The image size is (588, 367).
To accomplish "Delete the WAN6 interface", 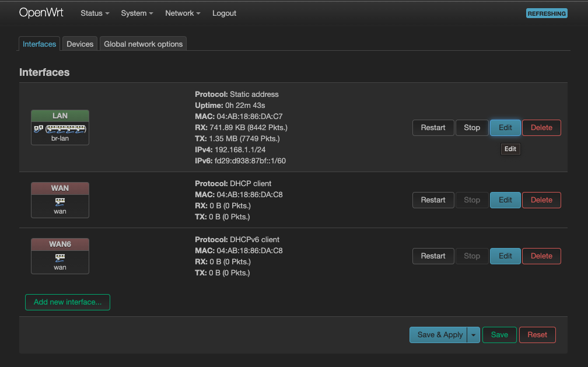I will 541,256.
